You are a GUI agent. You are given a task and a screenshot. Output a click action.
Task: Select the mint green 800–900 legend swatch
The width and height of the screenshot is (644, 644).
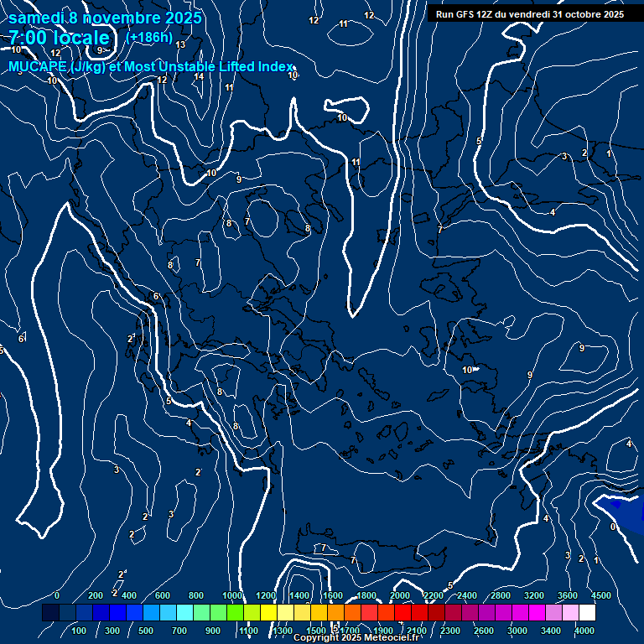point(201,612)
